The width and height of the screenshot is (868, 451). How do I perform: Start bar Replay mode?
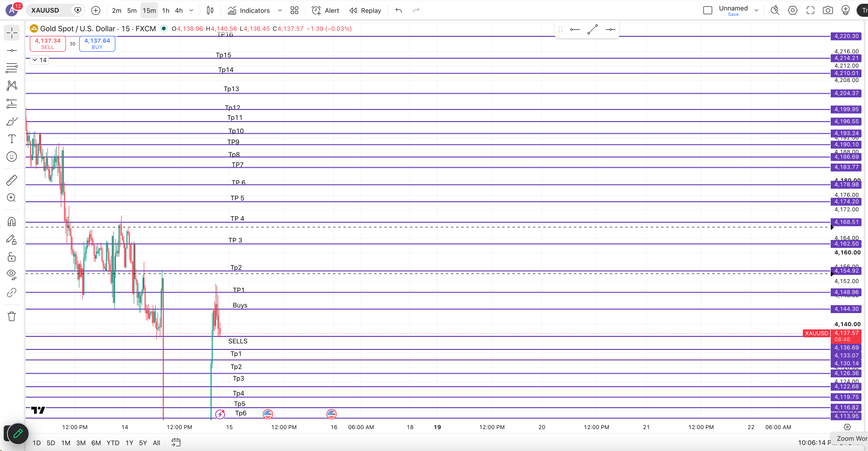pyautogui.click(x=365, y=10)
